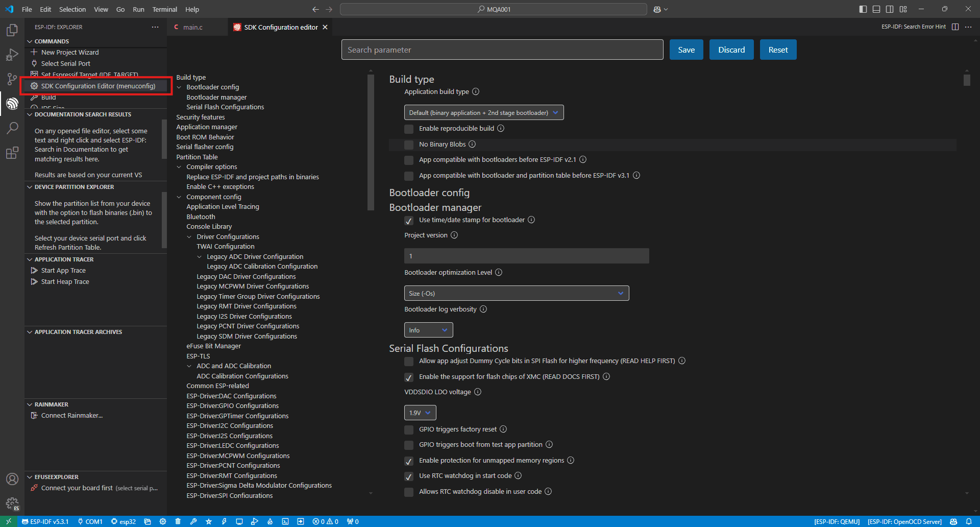Open the Search view in activity bar
The height and width of the screenshot is (527, 980).
pos(12,128)
